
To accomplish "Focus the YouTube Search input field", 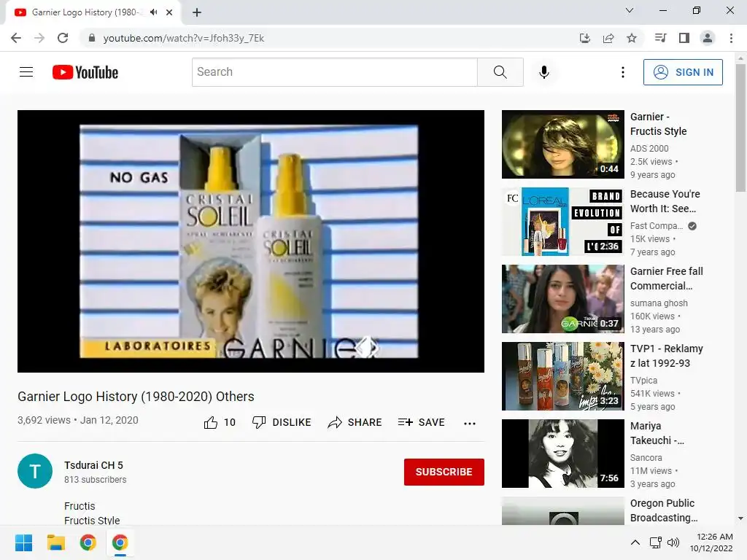I will (335, 72).
